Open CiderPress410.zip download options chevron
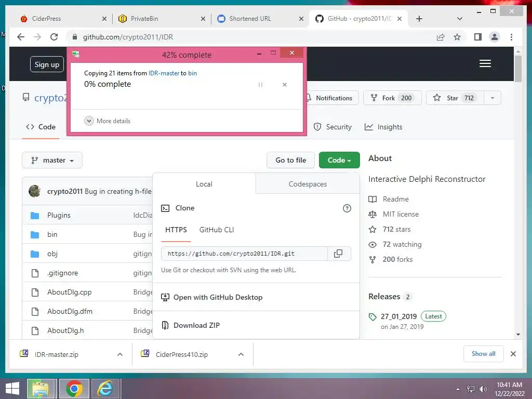 click(x=241, y=354)
